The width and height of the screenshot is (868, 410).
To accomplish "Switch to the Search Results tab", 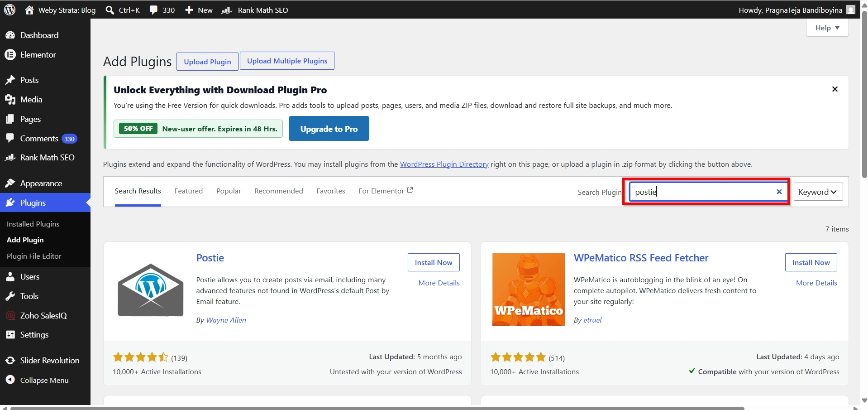I will (x=138, y=191).
